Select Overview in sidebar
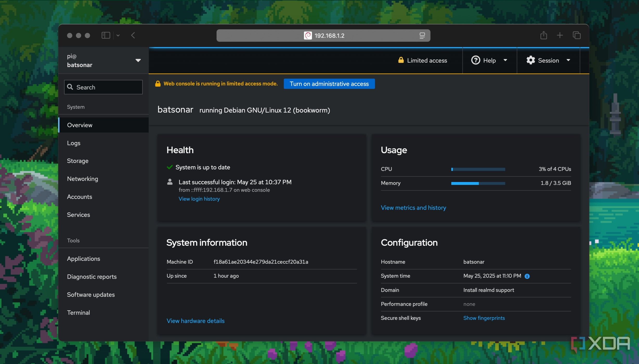639x364 pixels. pos(103,125)
